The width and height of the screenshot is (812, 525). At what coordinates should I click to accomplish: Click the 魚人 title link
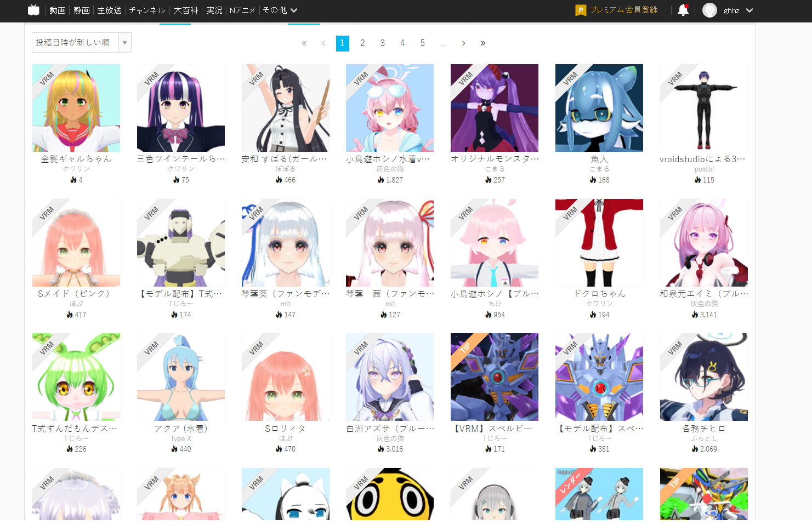click(x=599, y=159)
